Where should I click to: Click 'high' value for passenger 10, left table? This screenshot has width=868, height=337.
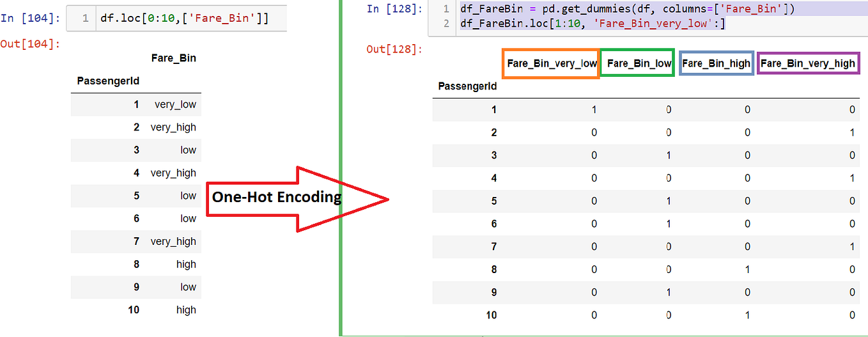186,310
